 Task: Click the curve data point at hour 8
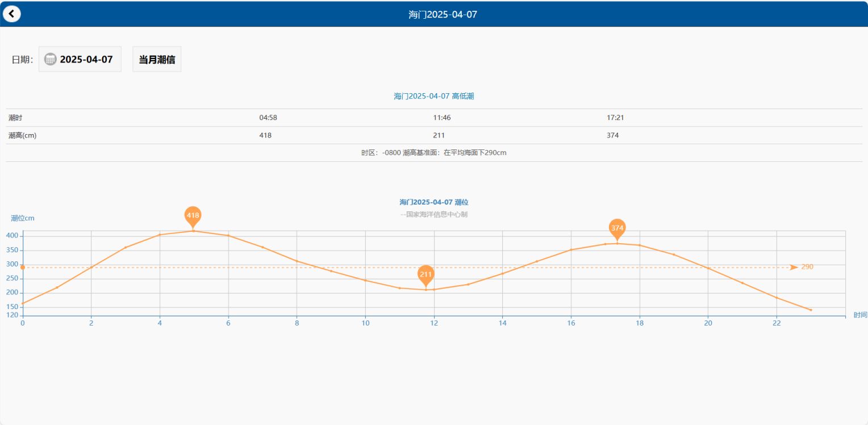tap(297, 261)
